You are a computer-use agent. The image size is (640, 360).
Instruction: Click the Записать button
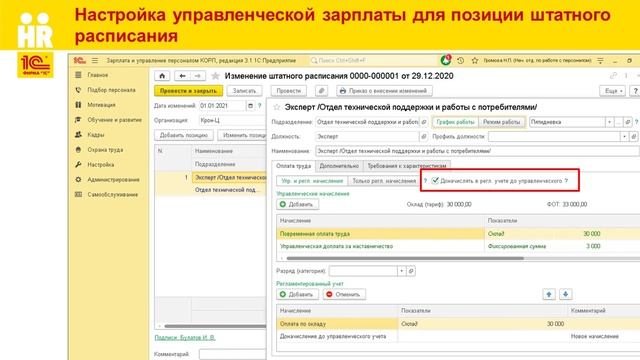coord(244,91)
